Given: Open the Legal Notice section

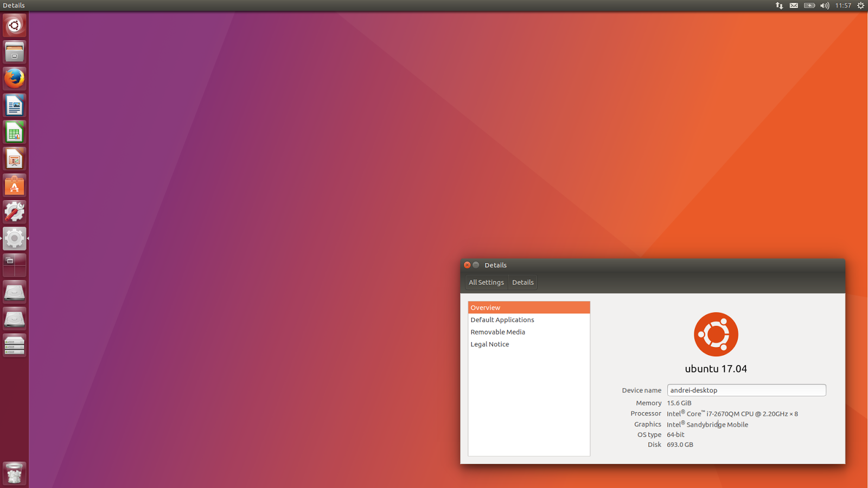Looking at the screenshot, I should (529, 344).
